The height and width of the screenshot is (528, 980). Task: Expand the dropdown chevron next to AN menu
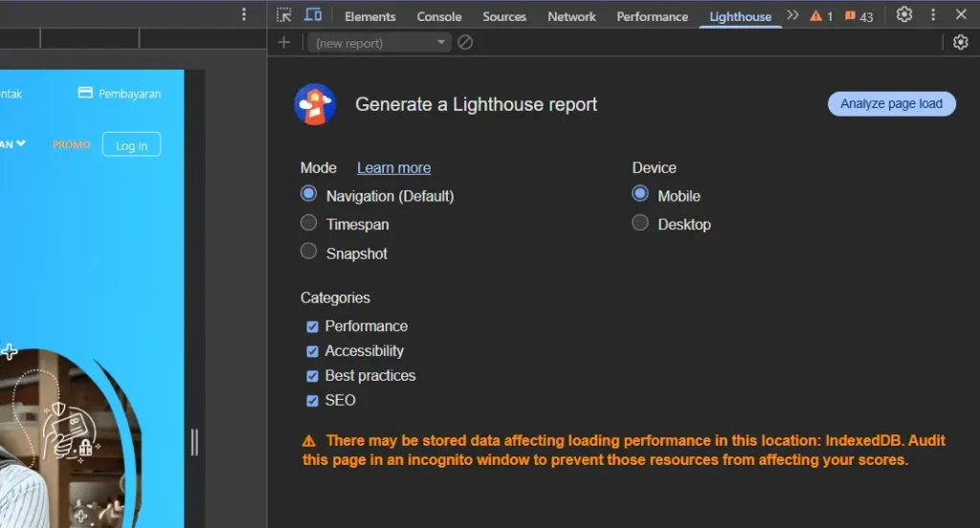21,143
